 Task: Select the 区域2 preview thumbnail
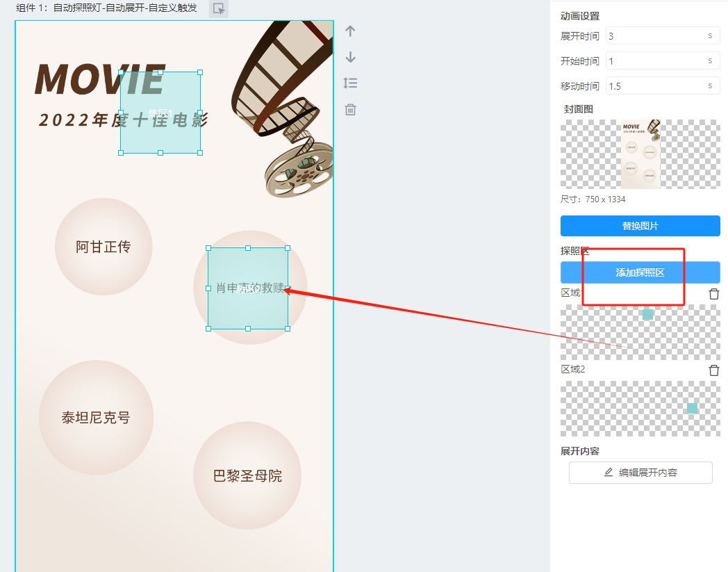click(640, 408)
